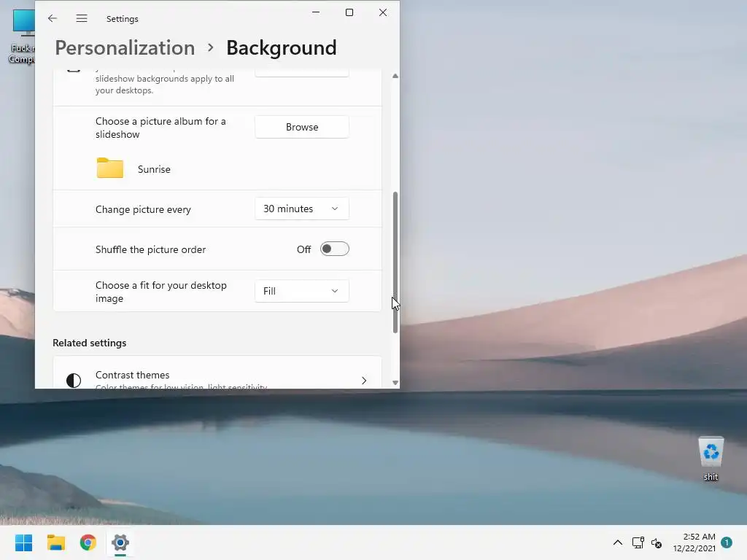Open the network status tray icon
The image size is (747, 560).
coord(638,542)
